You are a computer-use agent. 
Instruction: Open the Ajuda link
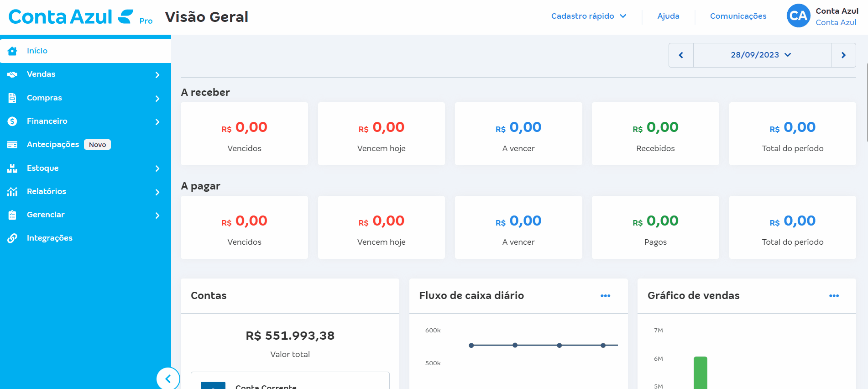(668, 16)
